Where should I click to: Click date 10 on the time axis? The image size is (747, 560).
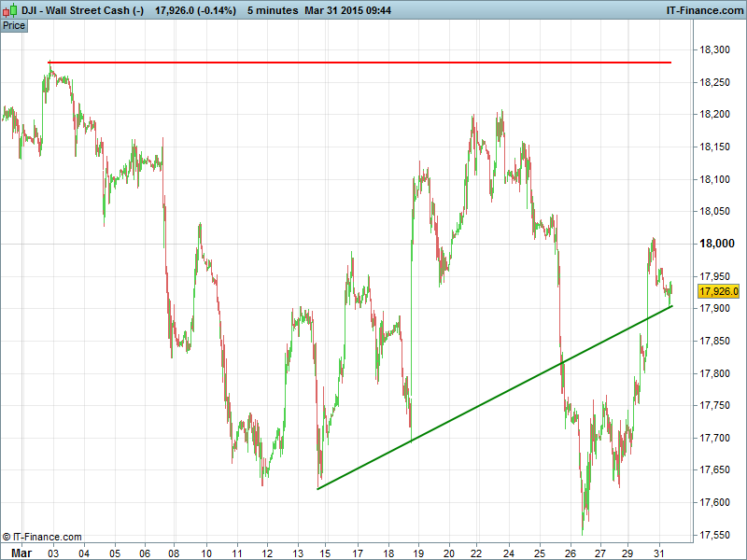point(205,551)
